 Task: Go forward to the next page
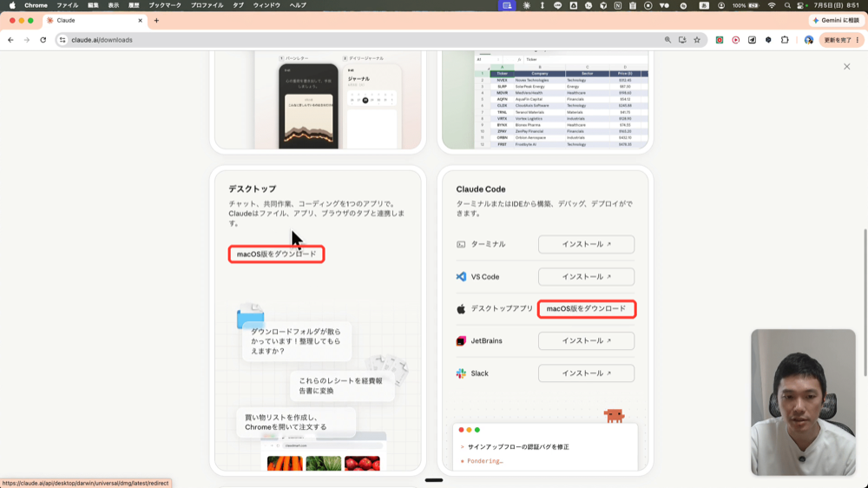[27, 40]
